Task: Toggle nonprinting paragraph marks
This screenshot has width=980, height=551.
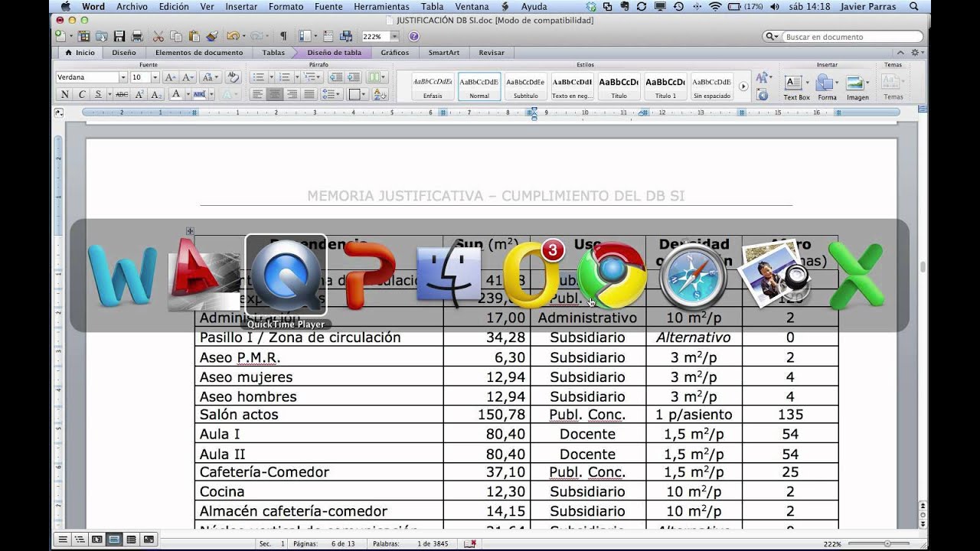Action: click(283, 36)
